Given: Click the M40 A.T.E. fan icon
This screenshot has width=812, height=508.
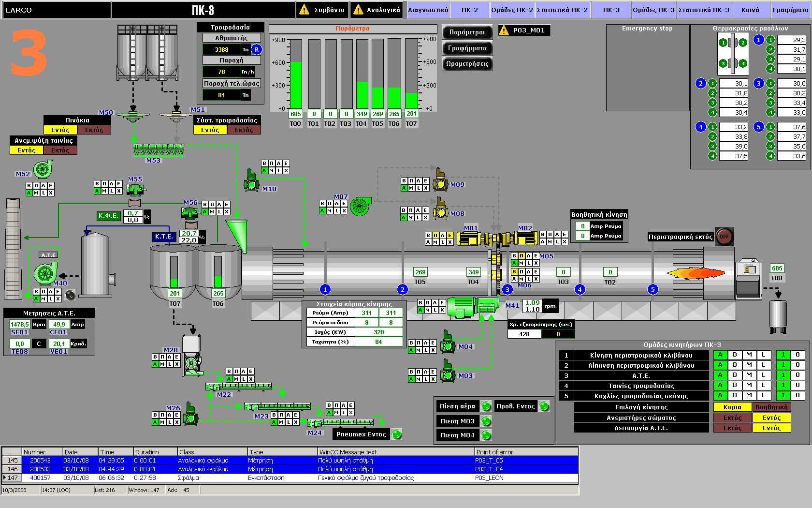Looking at the screenshot, I should coord(46,273).
